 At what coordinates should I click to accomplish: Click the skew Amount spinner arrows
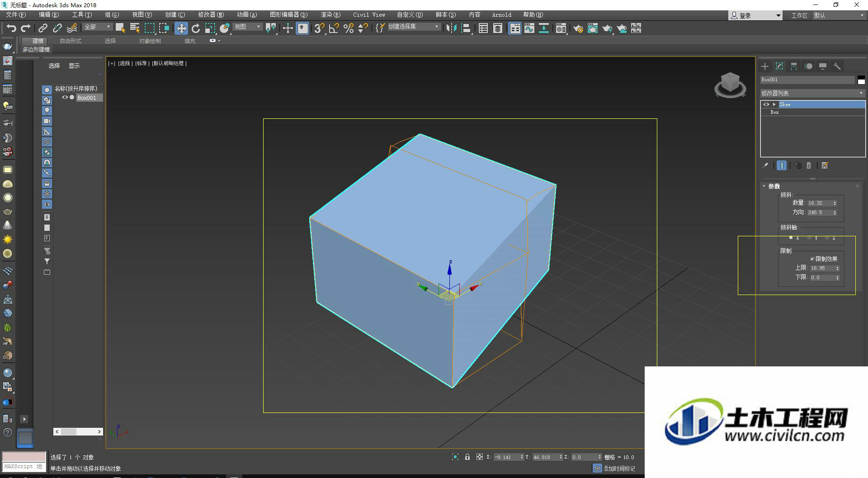(x=835, y=203)
